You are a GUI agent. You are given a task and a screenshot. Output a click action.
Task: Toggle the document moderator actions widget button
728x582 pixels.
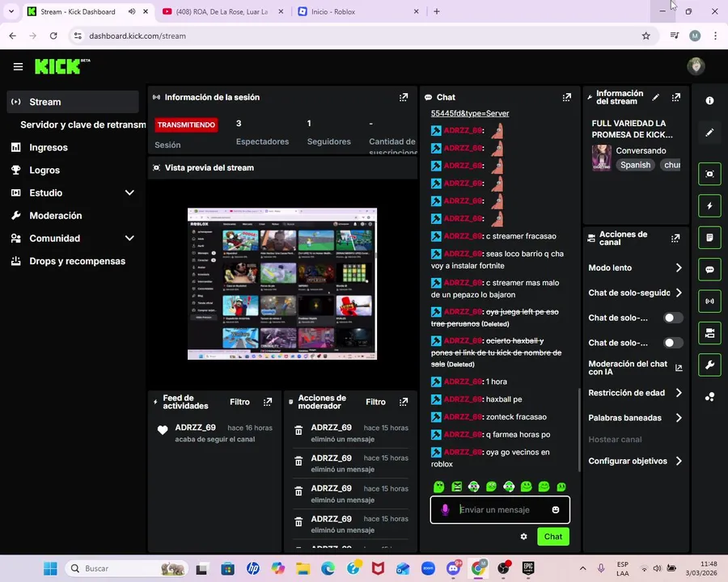709,238
